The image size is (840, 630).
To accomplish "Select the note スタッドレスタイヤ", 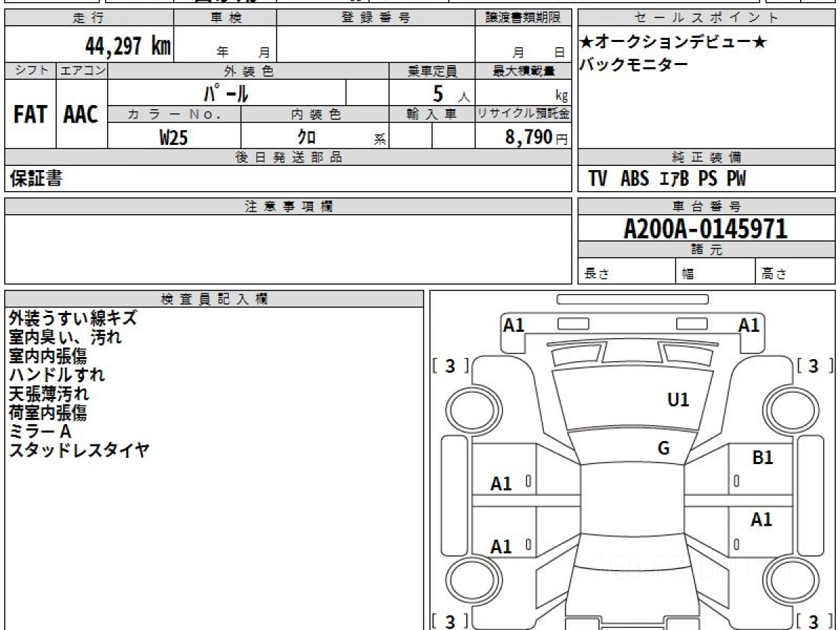I will (x=79, y=450).
